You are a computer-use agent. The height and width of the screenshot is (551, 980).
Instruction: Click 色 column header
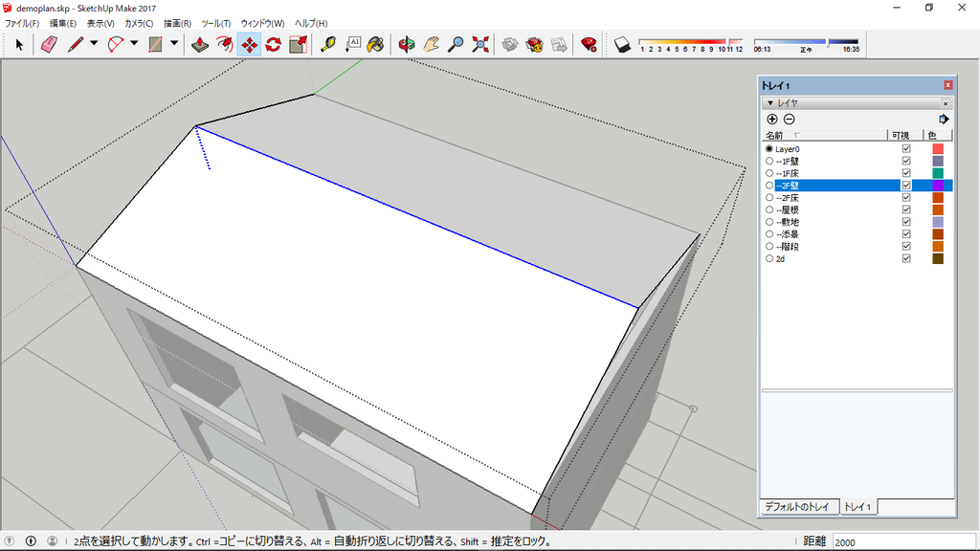(937, 136)
